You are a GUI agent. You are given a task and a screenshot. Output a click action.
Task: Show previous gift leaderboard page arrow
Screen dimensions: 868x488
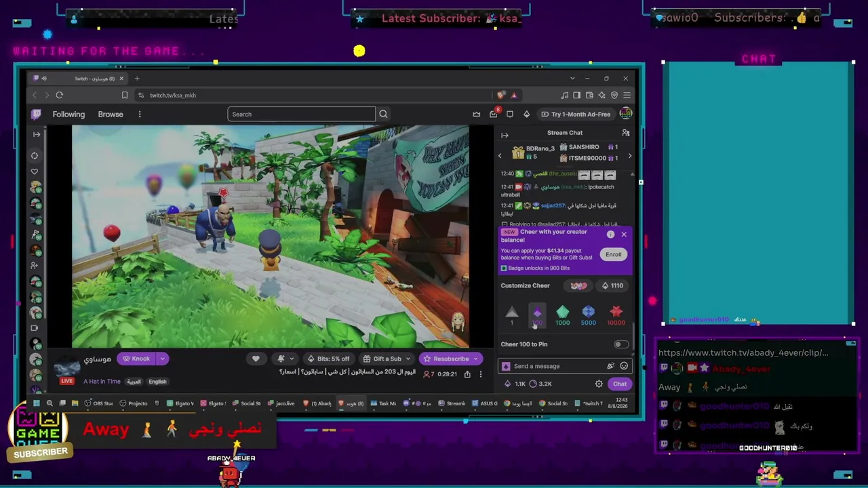[500, 156]
